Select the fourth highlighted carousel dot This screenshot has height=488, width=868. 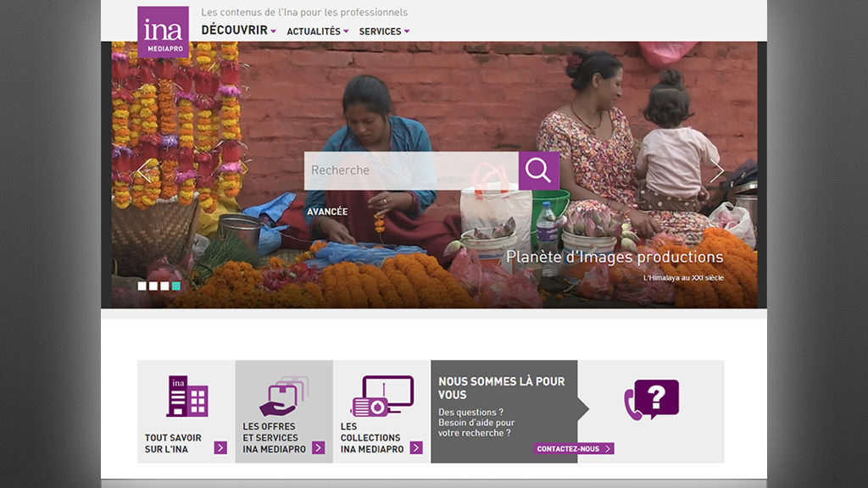tap(175, 286)
